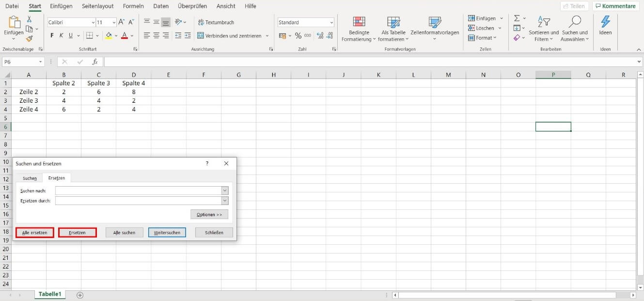Viewport: 644px width, 301px height.
Task: Click the Suchen und Auswählen magnifier
Action: click(575, 22)
